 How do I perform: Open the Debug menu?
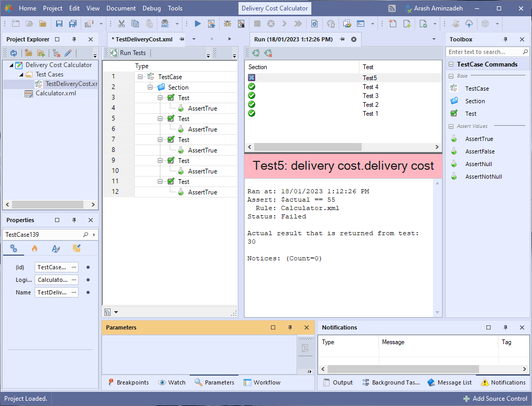151,8
